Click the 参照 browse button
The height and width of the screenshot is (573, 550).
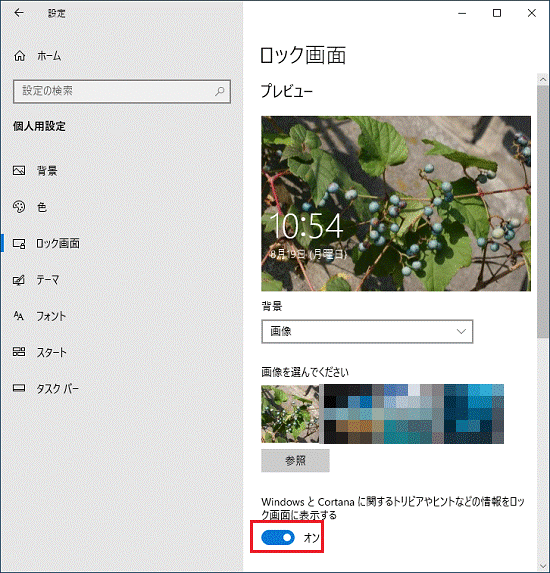click(295, 460)
